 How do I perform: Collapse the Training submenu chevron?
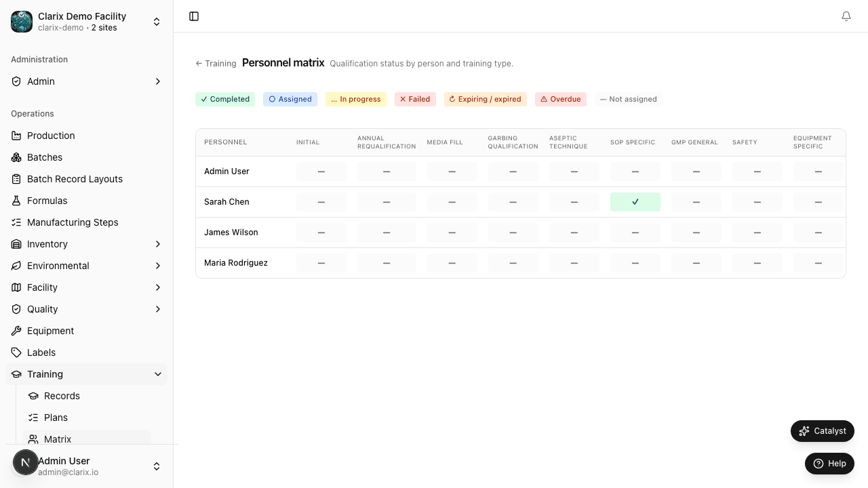[158, 374]
